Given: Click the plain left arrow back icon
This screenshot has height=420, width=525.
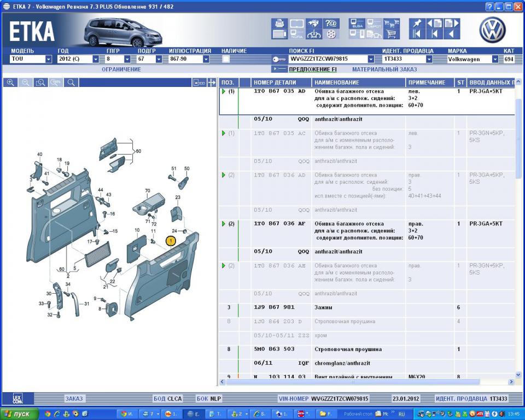Looking at the screenshot, I should click(x=451, y=34).
